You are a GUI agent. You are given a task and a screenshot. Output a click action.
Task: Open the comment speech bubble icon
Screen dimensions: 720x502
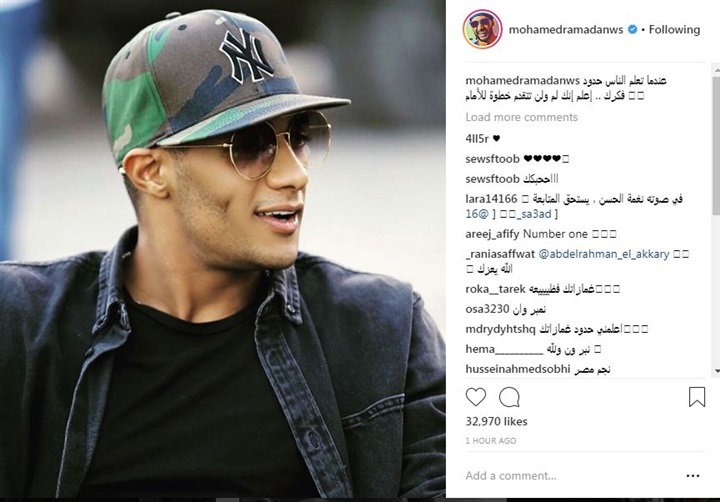point(509,397)
